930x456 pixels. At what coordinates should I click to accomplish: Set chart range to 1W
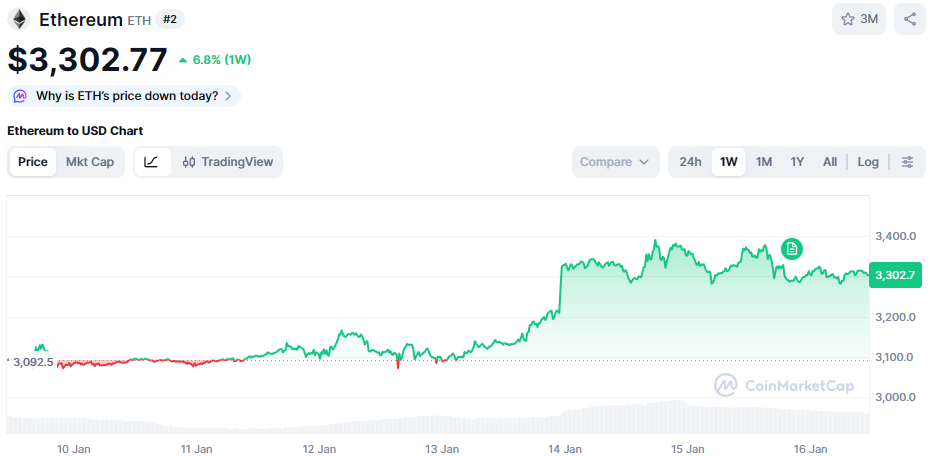pos(728,162)
